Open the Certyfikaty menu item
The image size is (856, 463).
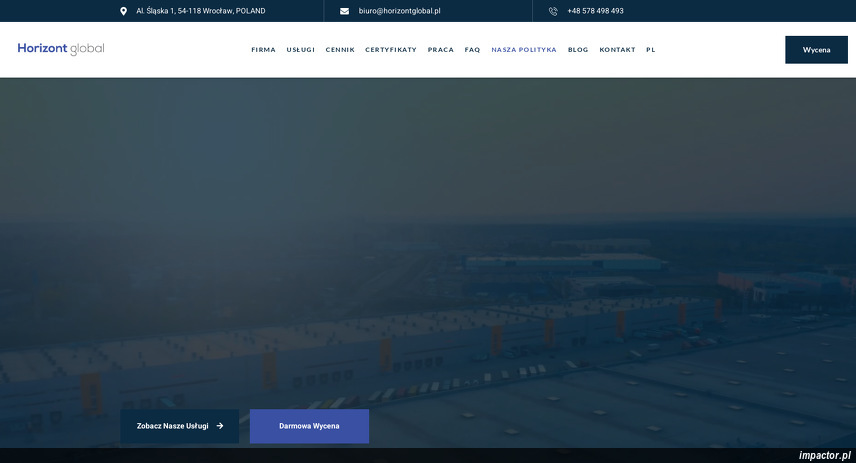(391, 49)
